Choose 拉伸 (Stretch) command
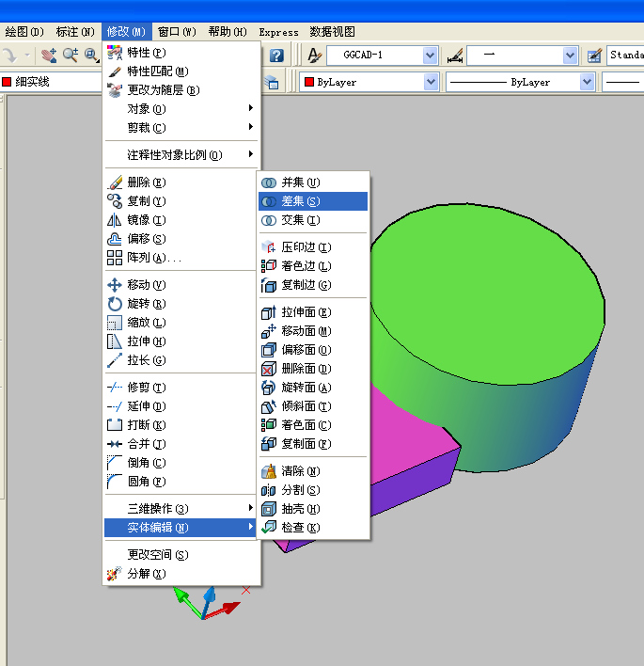Image resolution: width=644 pixels, height=666 pixels. click(x=181, y=341)
